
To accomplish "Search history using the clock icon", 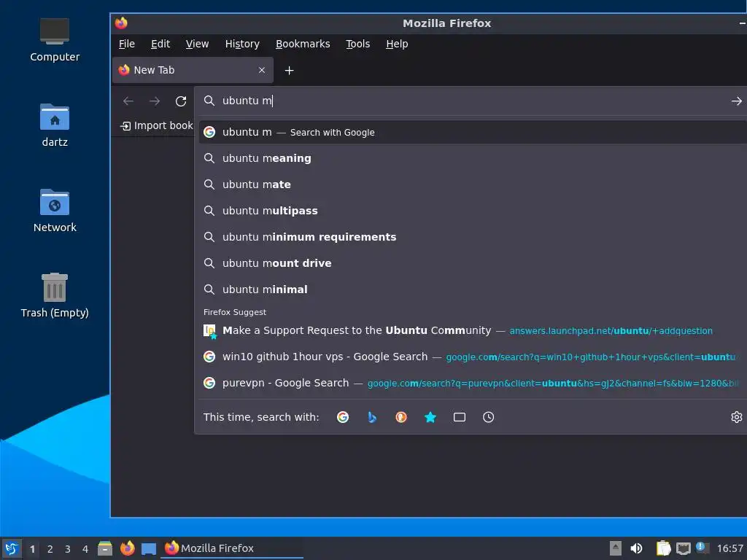I will [x=488, y=417].
